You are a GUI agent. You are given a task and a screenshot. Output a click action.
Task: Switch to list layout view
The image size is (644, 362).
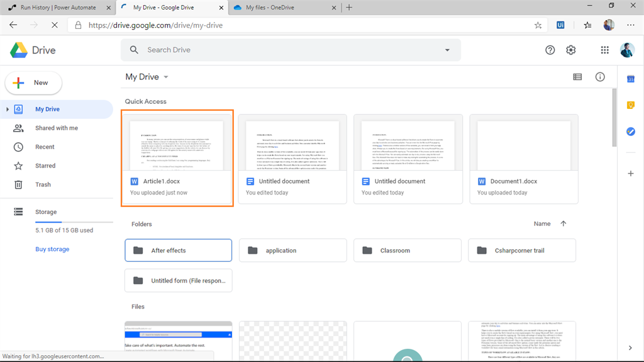(577, 77)
